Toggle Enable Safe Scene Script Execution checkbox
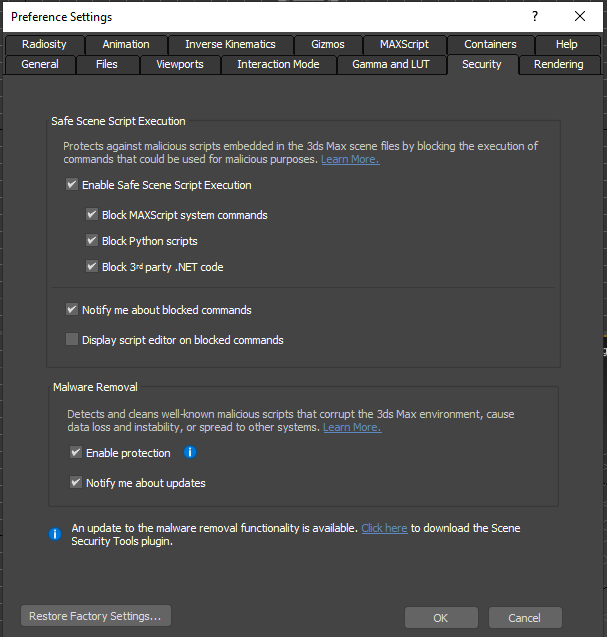 72,185
